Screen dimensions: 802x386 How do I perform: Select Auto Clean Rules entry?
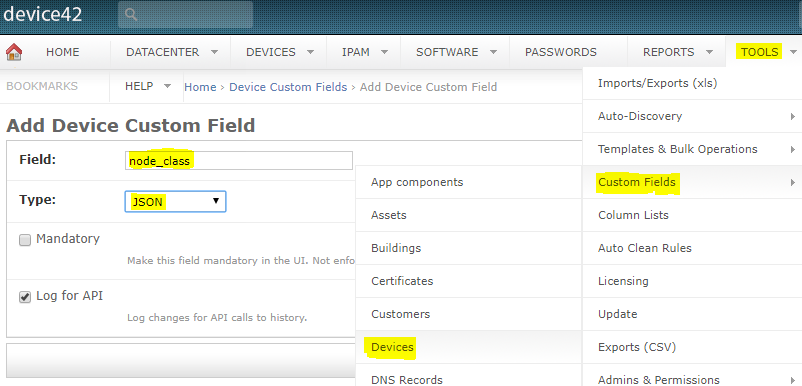[692, 248]
